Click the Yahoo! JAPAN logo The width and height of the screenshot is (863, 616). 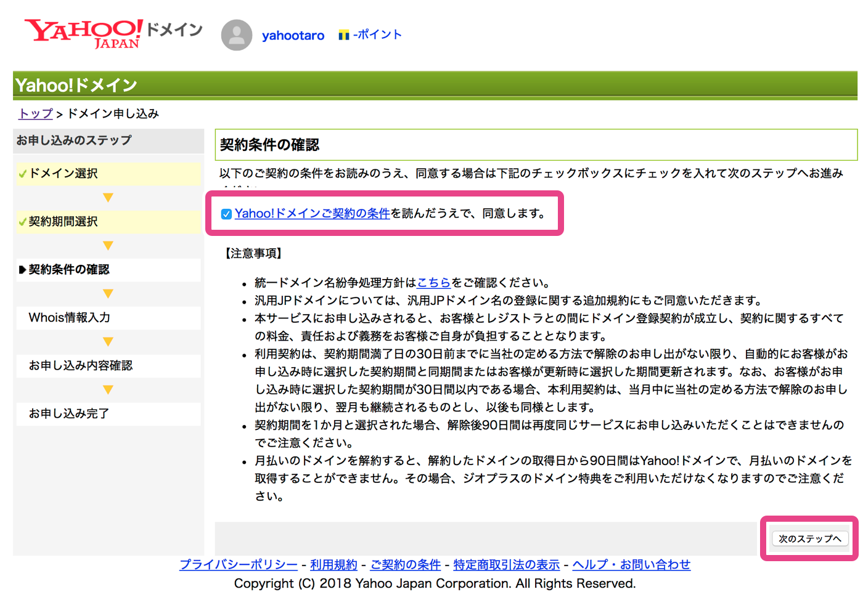tap(83, 33)
